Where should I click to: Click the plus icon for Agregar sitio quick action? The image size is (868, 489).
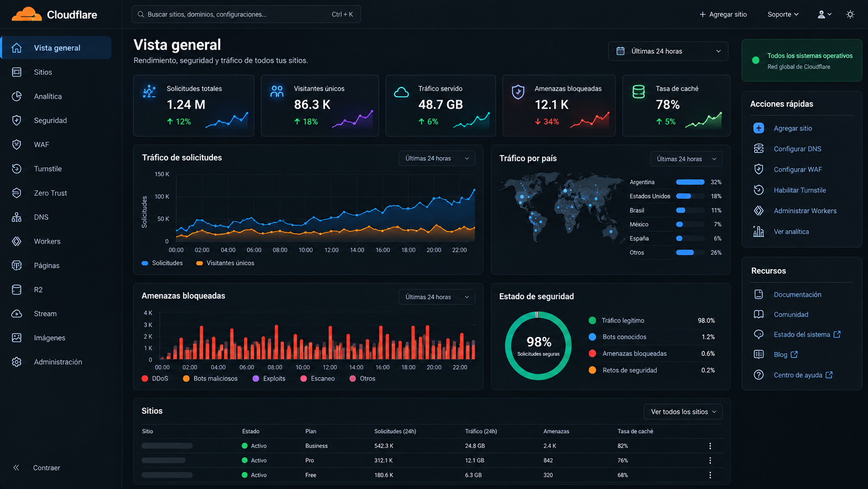(x=758, y=128)
